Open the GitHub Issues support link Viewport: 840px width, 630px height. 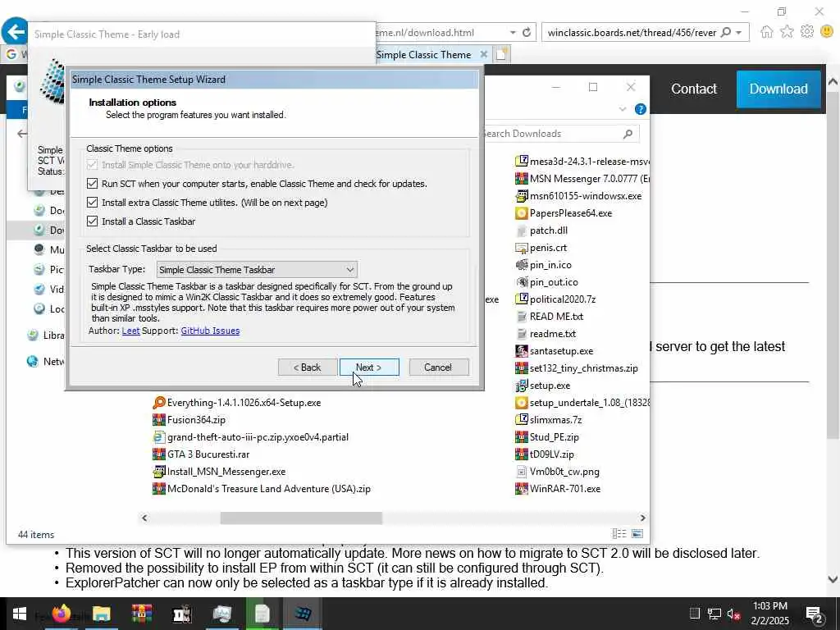point(210,331)
